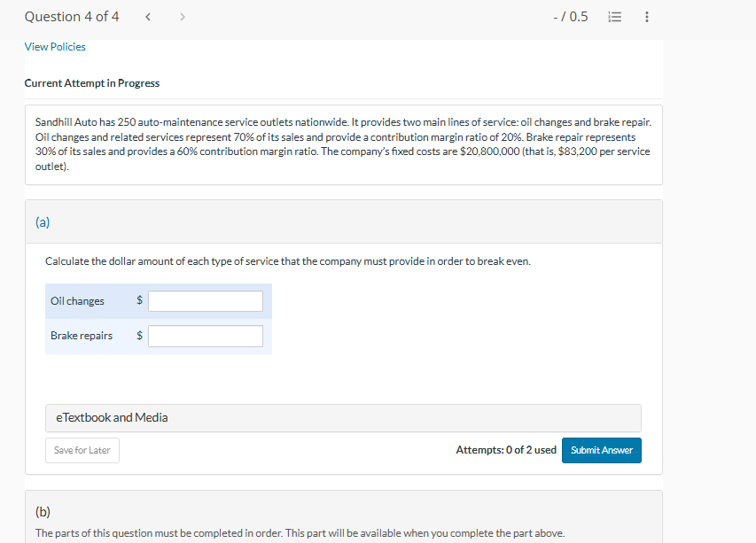Advance with the next question arrow
The height and width of the screenshot is (543, 756).
[183, 17]
